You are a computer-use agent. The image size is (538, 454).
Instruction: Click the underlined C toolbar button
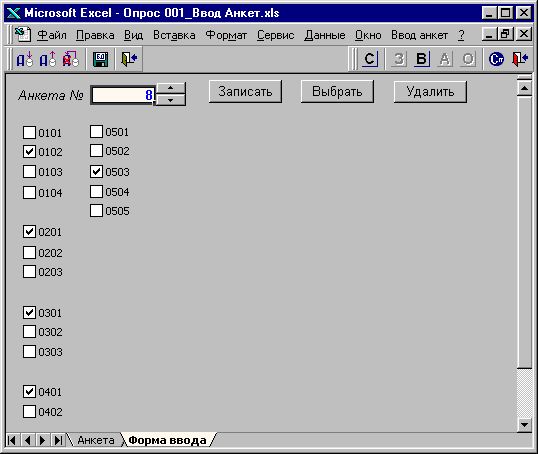(x=370, y=59)
